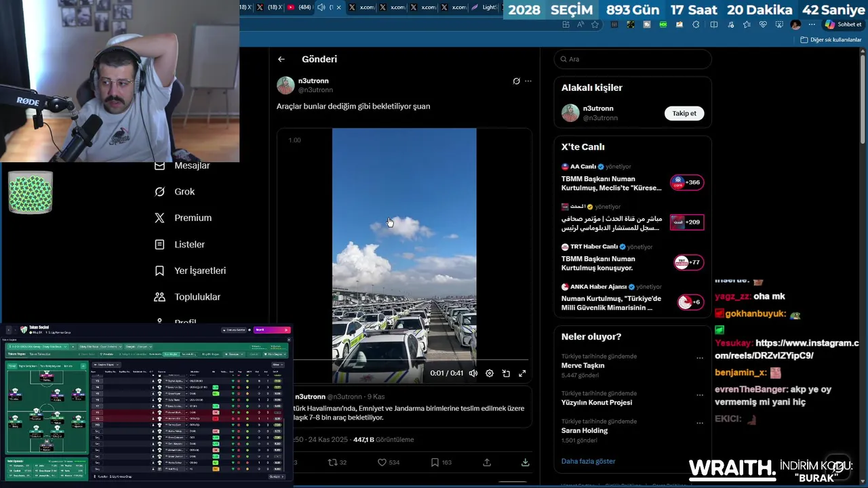868x488 pixels.
Task: Click the green NOI extension icon
Action: [663, 24]
